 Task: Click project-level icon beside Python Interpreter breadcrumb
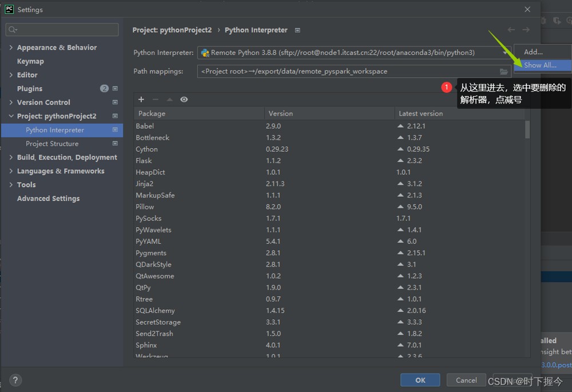tap(297, 30)
